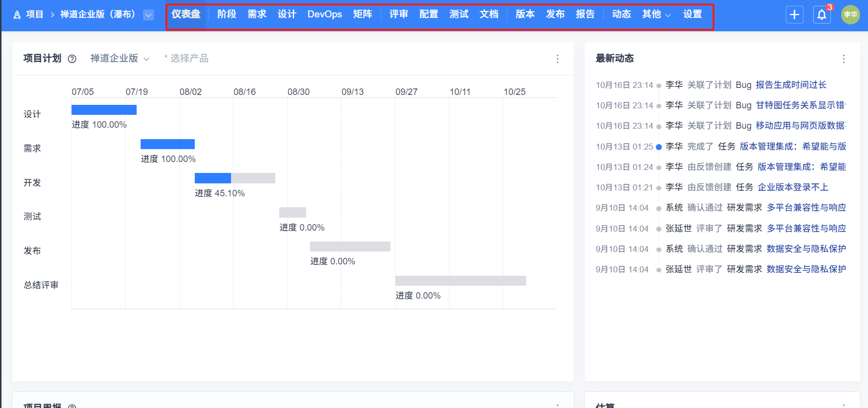Click the project icon in the breadcrumb
This screenshot has height=408, width=868.
(17, 15)
